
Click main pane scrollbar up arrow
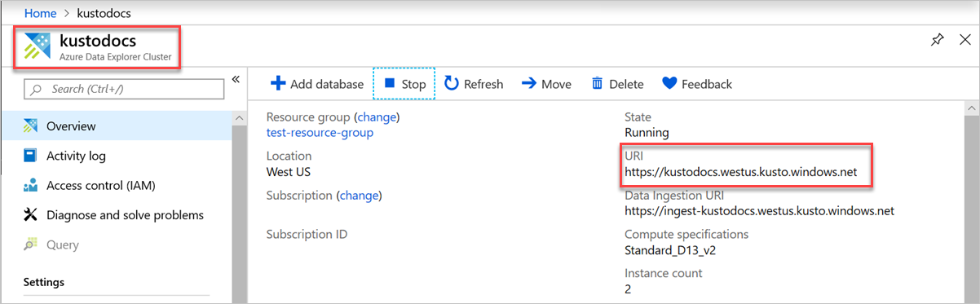pos(972,108)
